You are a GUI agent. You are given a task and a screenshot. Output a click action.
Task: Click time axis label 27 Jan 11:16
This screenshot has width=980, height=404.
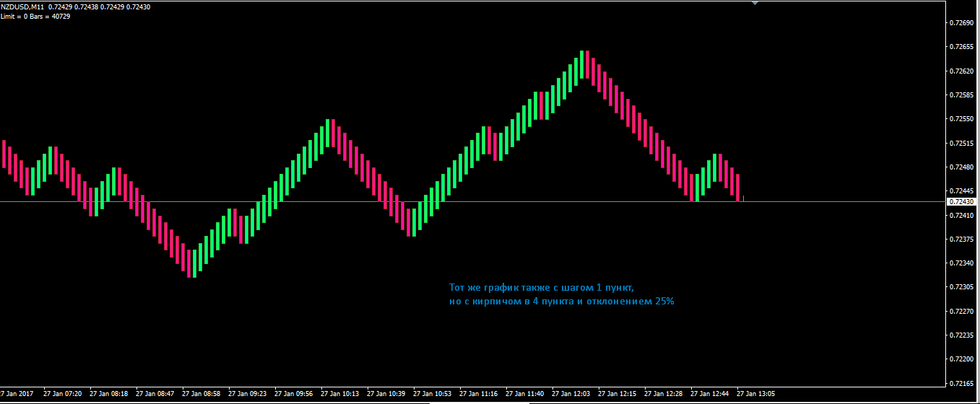click(478, 394)
